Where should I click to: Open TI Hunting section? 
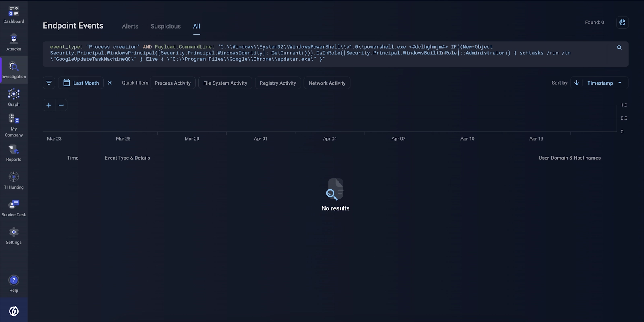click(14, 181)
